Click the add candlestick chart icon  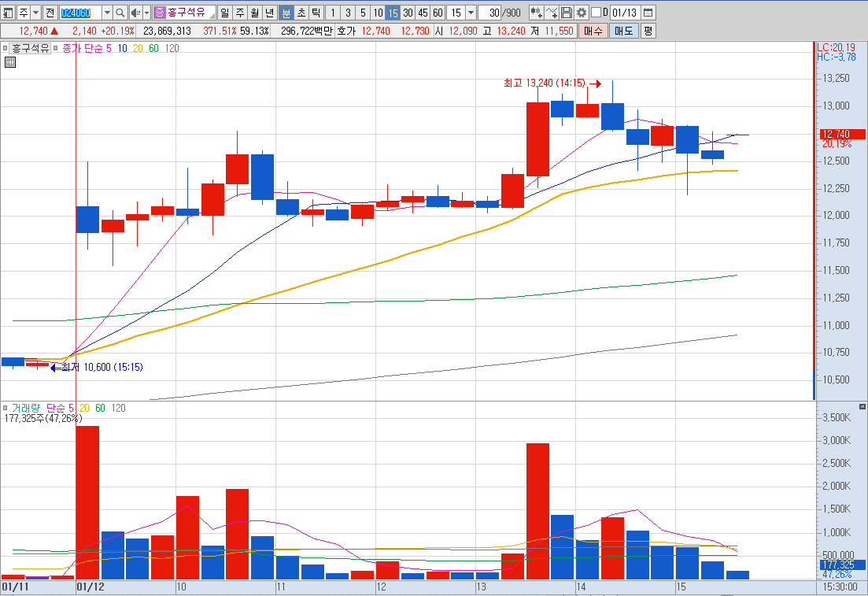(536, 12)
